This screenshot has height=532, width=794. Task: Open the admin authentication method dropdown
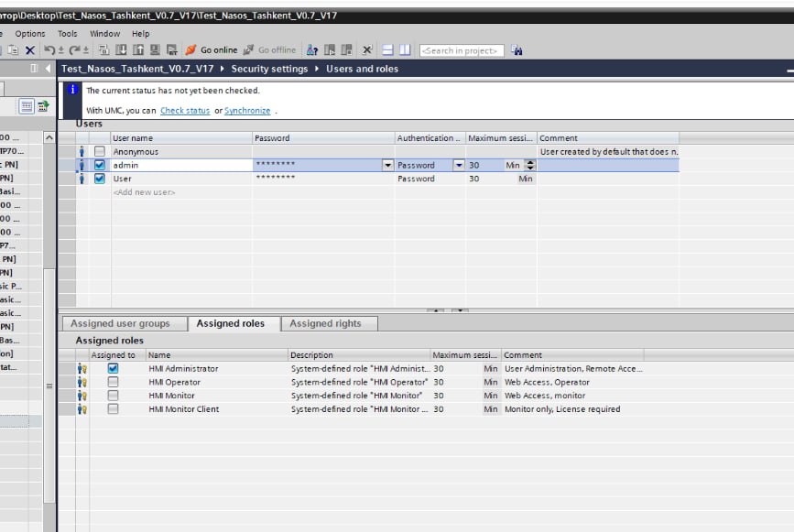pyautogui.click(x=459, y=165)
